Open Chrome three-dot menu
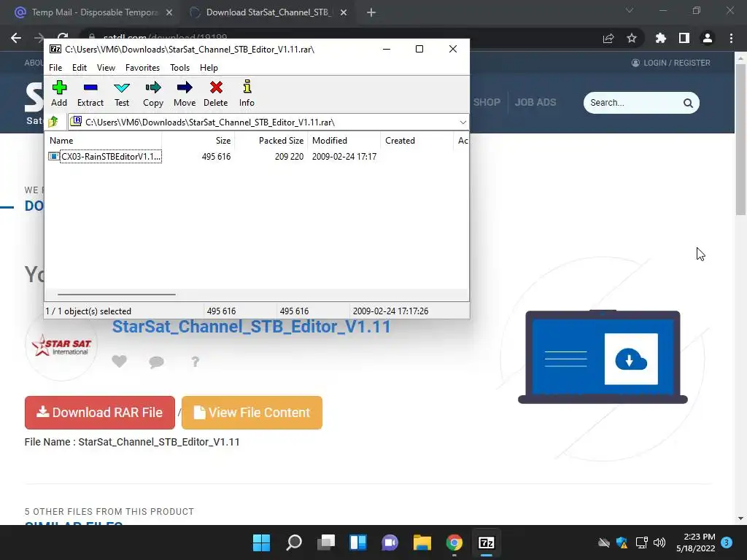The width and height of the screenshot is (747, 560). [731, 38]
